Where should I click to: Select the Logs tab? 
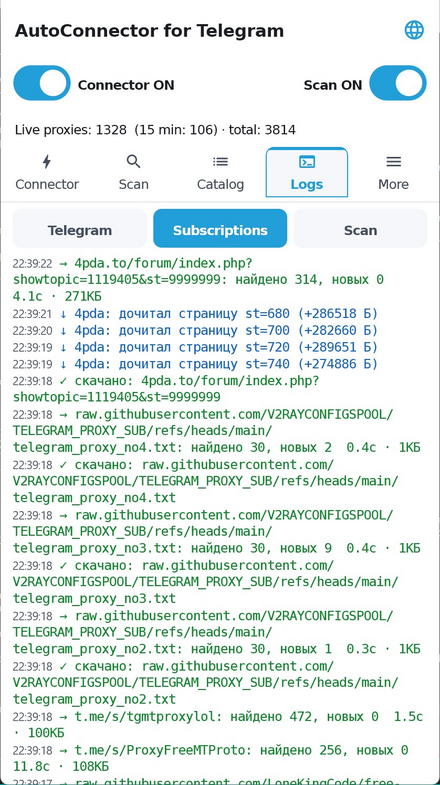pyautogui.click(x=307, y=173)
